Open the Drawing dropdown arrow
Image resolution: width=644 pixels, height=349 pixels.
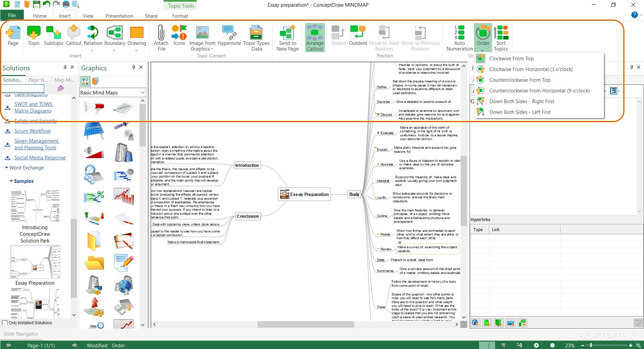pyautogui.click(x=136, y=51)
